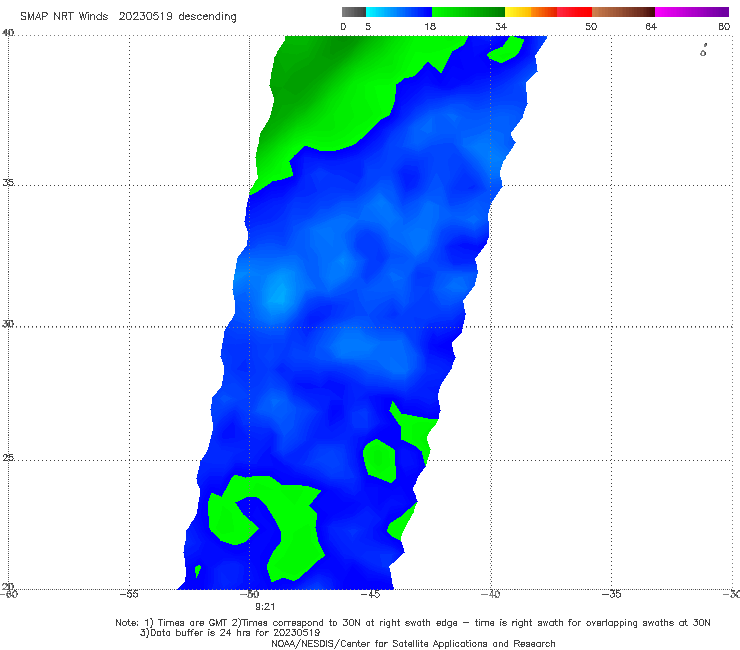Click the longitude label '-40'
Viewport: 740px width, 650px height.
click(490, 594)
